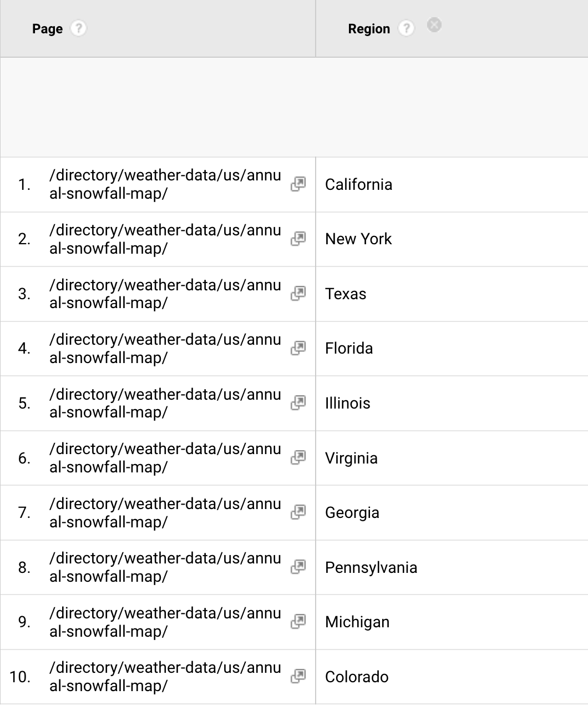588x705 pixels.
Task: Open the snowfall-map page link for Virginia row
Action: pos(298,458)
